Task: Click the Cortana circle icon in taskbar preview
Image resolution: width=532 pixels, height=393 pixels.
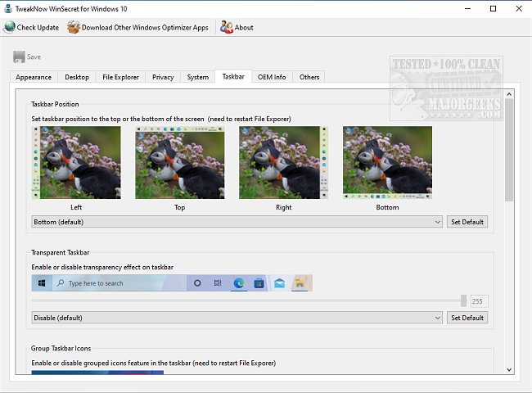Action: 197,283
